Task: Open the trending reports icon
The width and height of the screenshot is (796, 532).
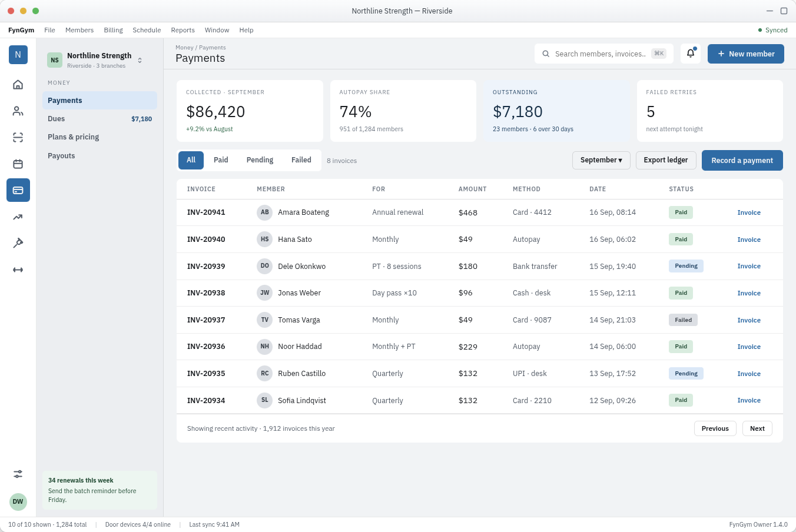Action: click(x=18, y=217)
